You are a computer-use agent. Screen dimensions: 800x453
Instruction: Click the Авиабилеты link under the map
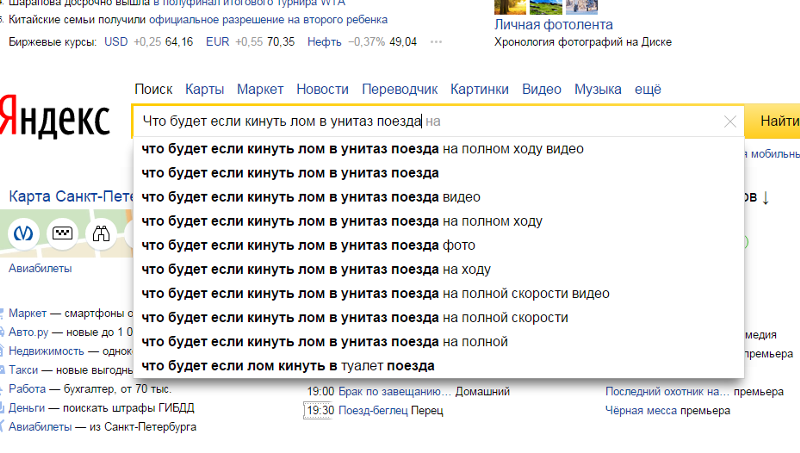[x=40, y=268]
